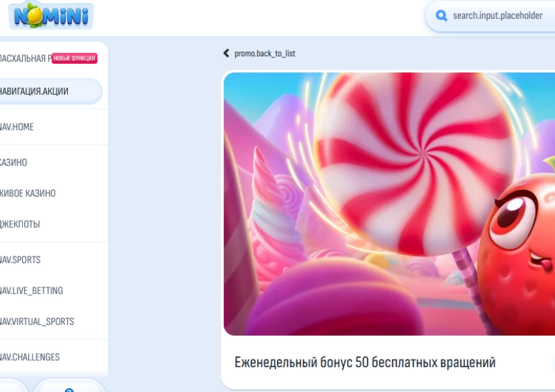Image resolution: width=555 pixels, height=392 pixels.
Task: Open NAV.VIRTUAL_SPORTS in the sidebar
Action: (x=37, y=322)
